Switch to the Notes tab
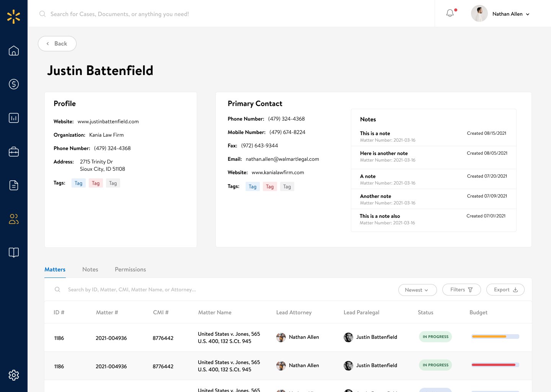551x392 pixels. click(x=90, y=269)
